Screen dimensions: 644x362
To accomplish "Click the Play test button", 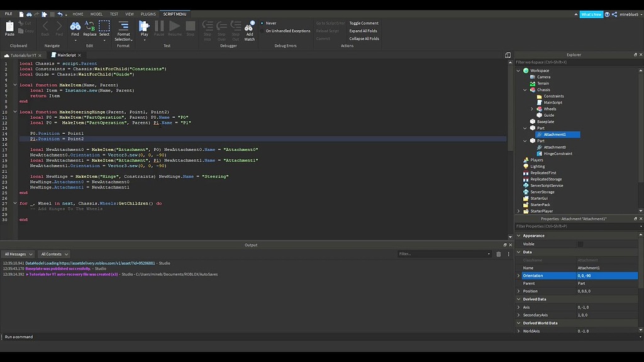I will [x=144, y=28].
